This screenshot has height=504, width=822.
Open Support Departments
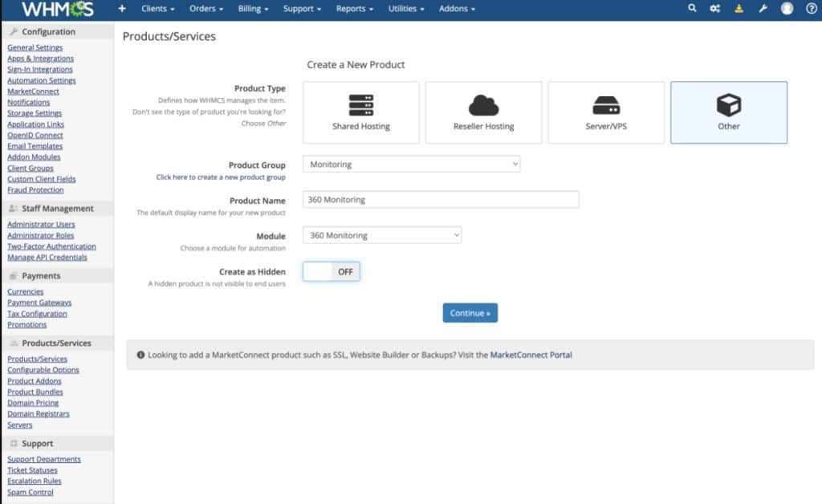point(44,460)
